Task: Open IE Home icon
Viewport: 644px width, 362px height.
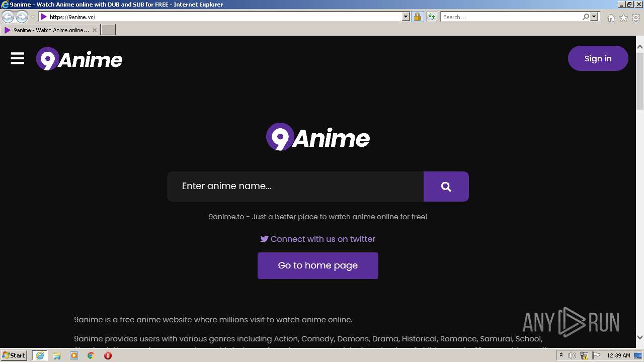Action: click(x=611, y=18)
